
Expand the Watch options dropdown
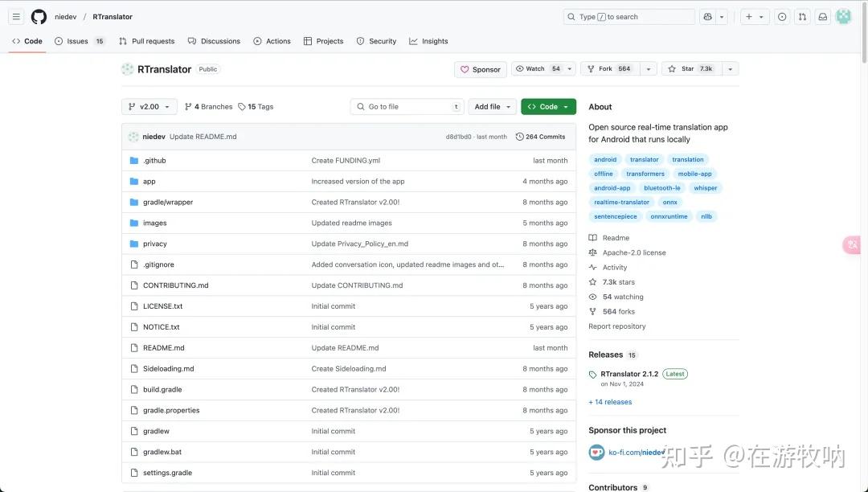click(x=570, y=69)
